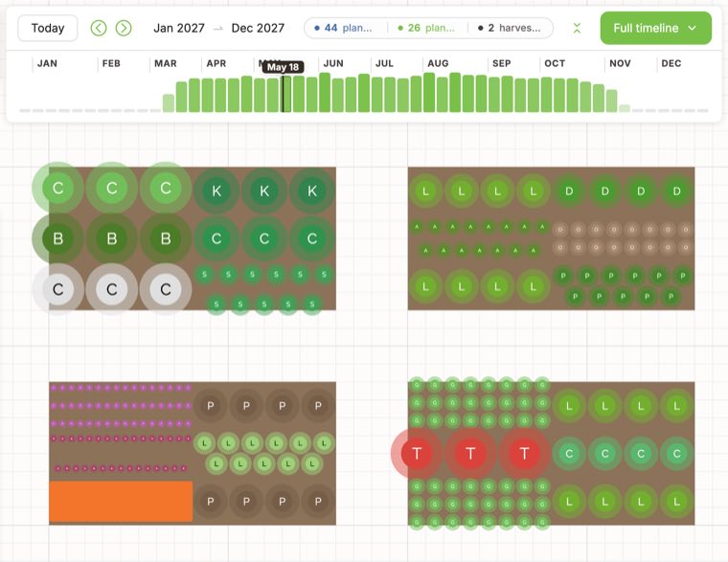Select the rightmost white C plant
The height and width of the screenshot is (562, 728).
point(166,289)
